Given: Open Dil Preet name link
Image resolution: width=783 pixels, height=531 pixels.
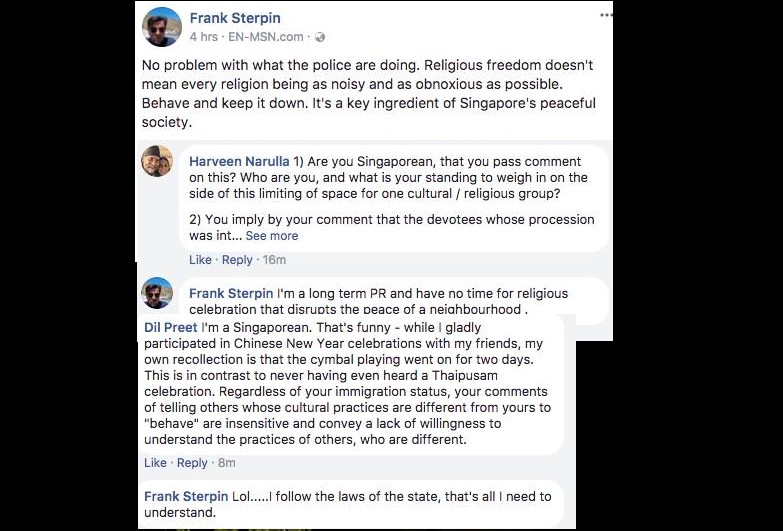Looking at the screenshot, I should (171, 327).
